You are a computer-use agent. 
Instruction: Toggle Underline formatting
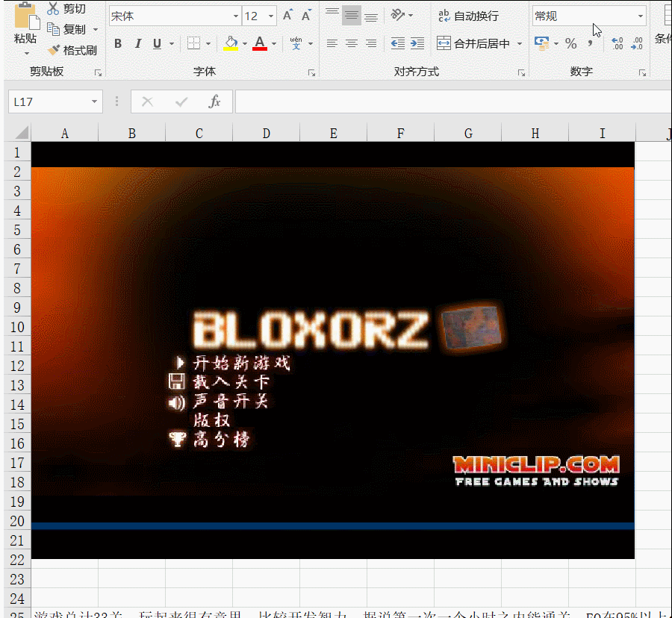pyautogui.click(x=158, y=43)
